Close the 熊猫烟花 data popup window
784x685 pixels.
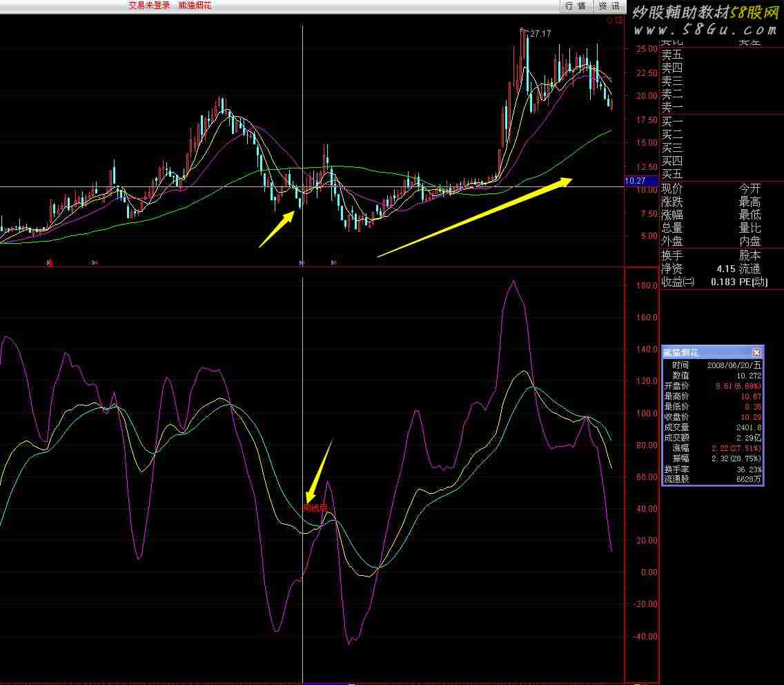coord(756,352)
